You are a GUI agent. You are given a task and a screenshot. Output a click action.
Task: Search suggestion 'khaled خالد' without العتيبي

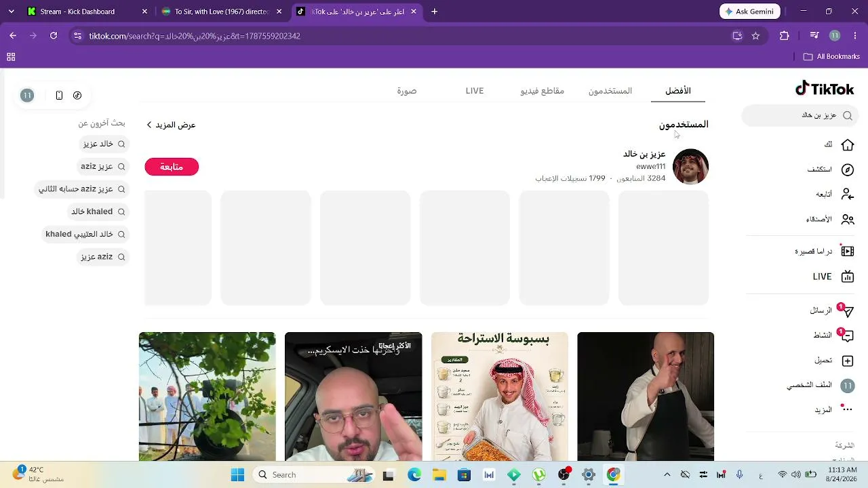click(x=98, y=211)
